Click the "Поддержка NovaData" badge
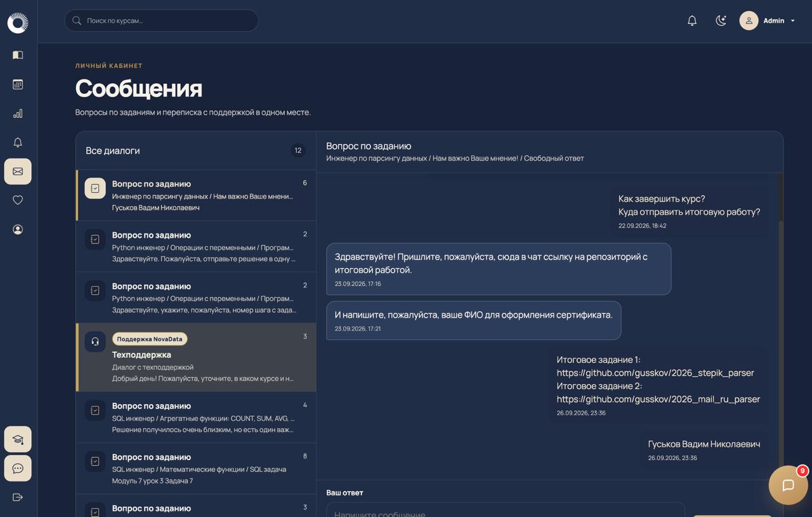Screen dimensions: 812x517 coord(150,339)
